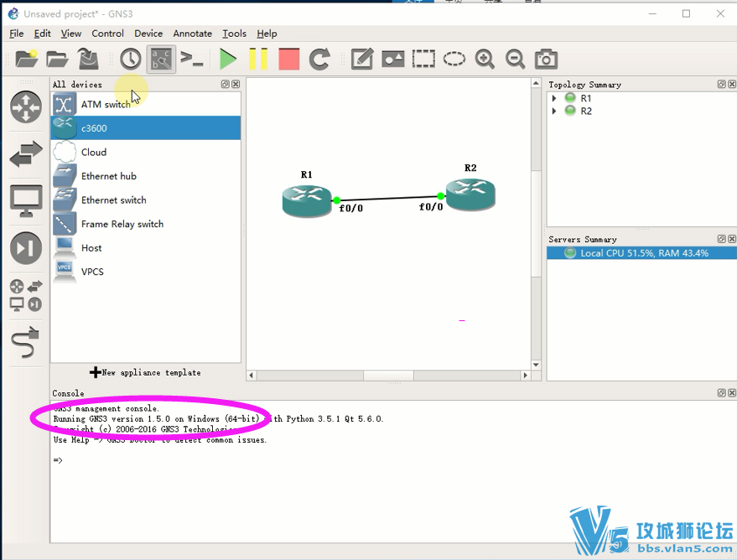Open the Help menu

pyautogui.click(x=267, y=34)
